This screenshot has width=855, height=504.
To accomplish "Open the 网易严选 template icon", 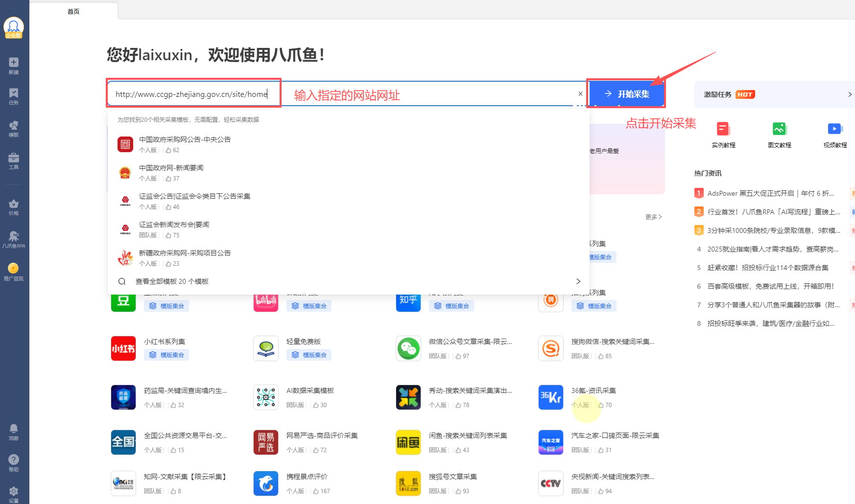I will [266, 442].
